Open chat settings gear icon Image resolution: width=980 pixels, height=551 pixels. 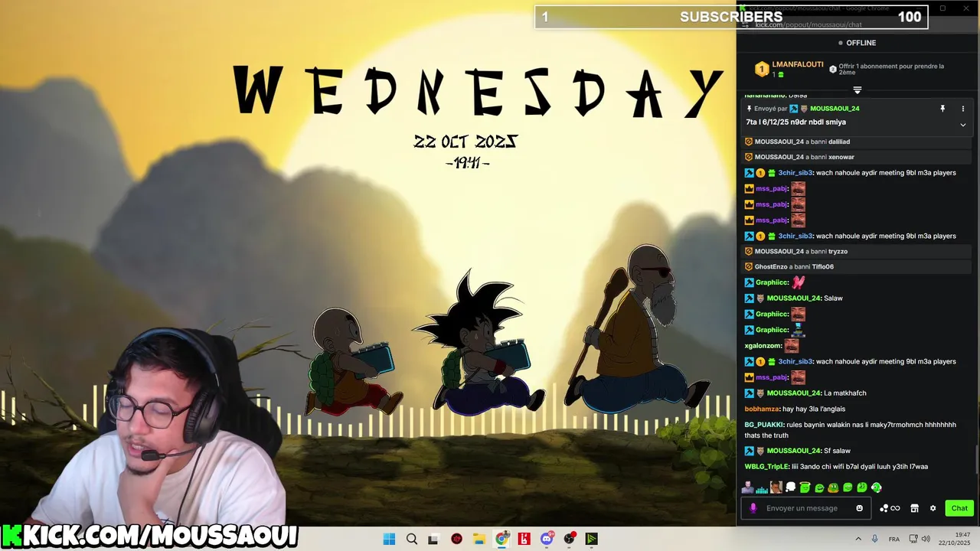click(933, 508)
